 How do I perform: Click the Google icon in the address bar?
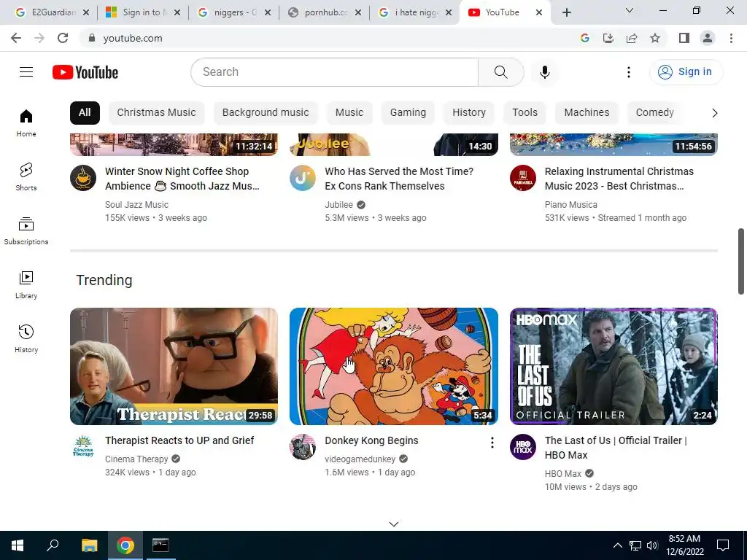tap(585, 38)
